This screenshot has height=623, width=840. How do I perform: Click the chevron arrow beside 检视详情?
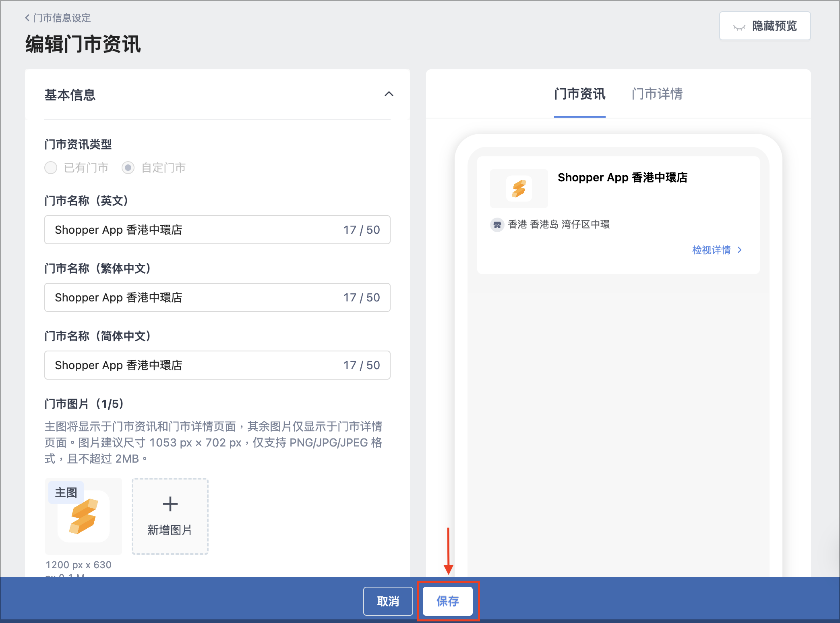click(x=739, y=250)
